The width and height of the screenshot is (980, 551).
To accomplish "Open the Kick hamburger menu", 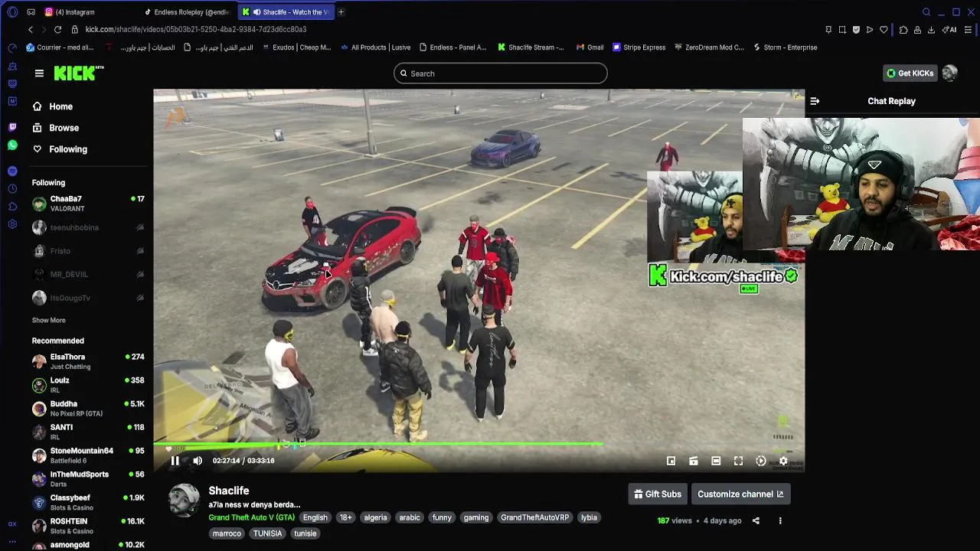I will [39, 73].
